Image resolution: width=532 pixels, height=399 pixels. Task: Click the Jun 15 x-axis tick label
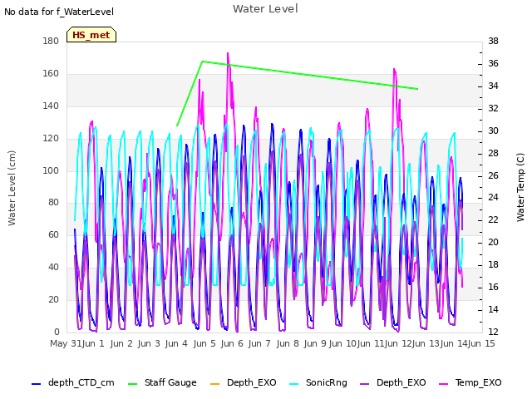481,343
